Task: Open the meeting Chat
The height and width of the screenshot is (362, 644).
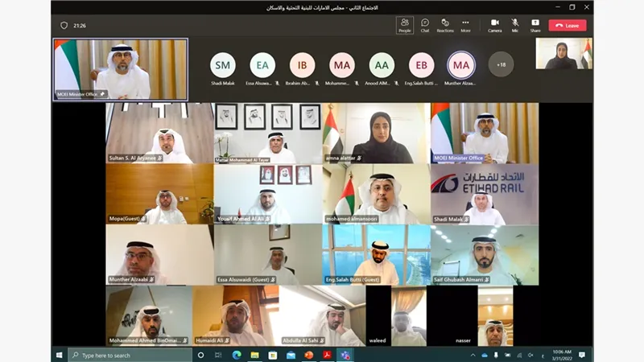Action: click(424, 25)
